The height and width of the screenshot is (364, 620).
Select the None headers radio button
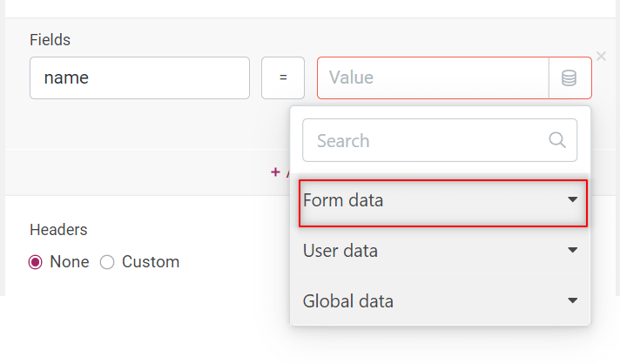tap(37, 262)
